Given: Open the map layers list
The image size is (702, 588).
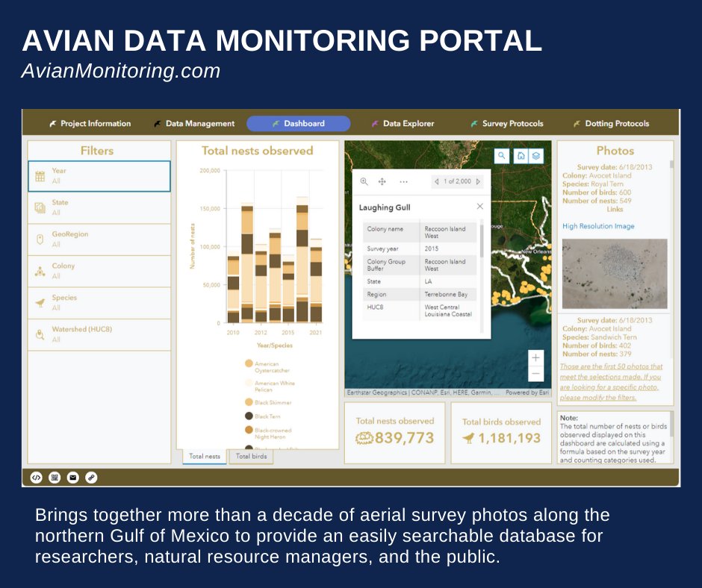Looking at the screenshot, I should (x=536, y=156).
